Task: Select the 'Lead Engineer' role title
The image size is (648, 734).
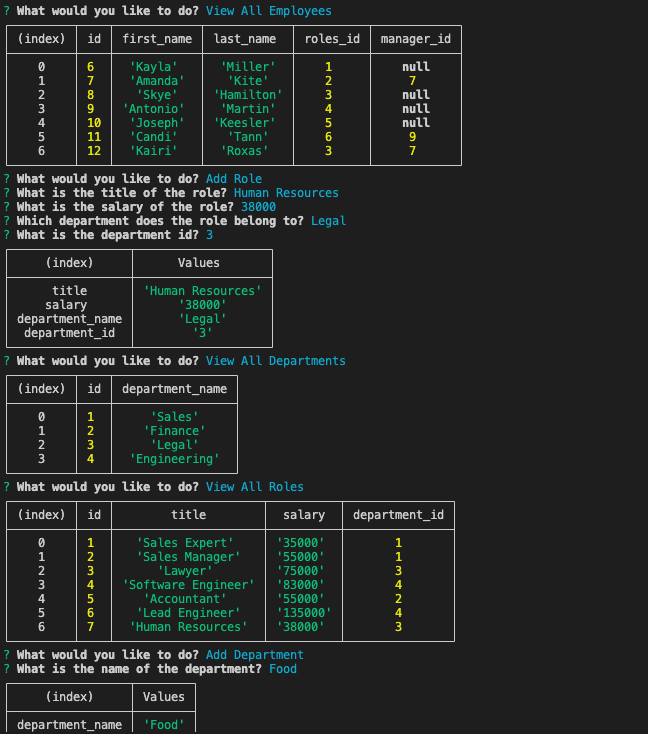Action: [188, 613]
